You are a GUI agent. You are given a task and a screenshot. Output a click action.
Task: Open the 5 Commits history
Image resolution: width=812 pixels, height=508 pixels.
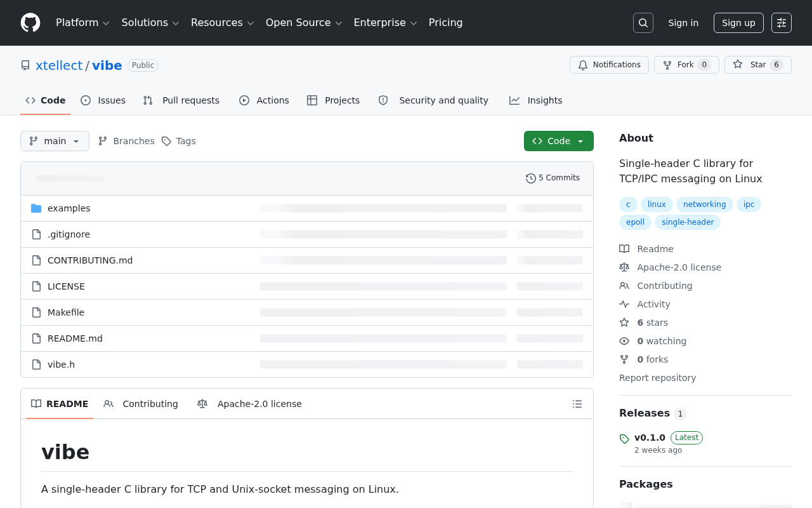click(553, 178)
